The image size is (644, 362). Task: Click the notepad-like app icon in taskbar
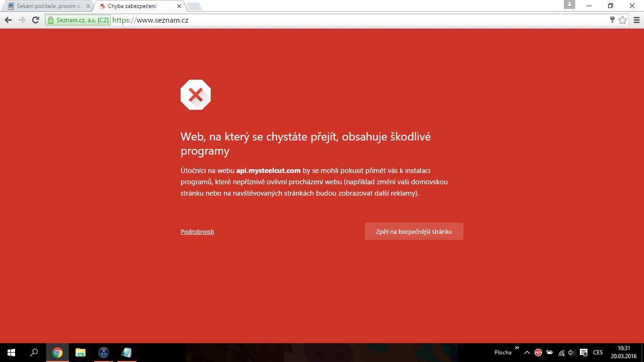126,353
